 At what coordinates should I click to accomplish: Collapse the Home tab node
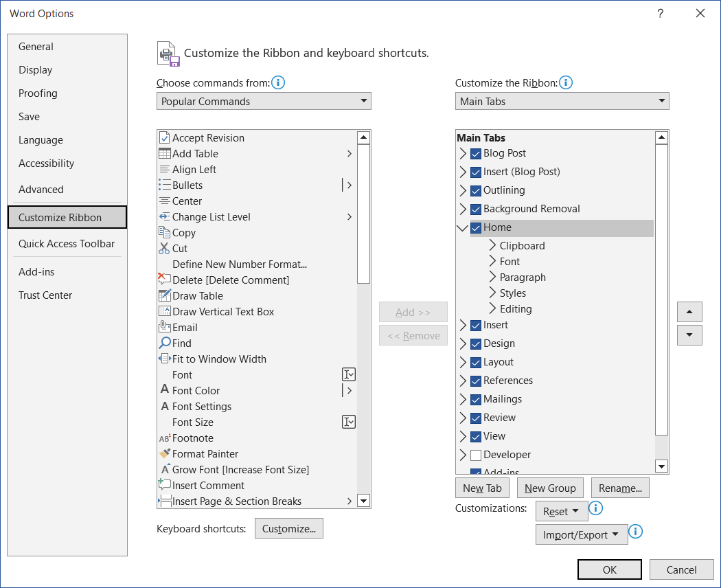pyautogui.click(x=463, y=228)
